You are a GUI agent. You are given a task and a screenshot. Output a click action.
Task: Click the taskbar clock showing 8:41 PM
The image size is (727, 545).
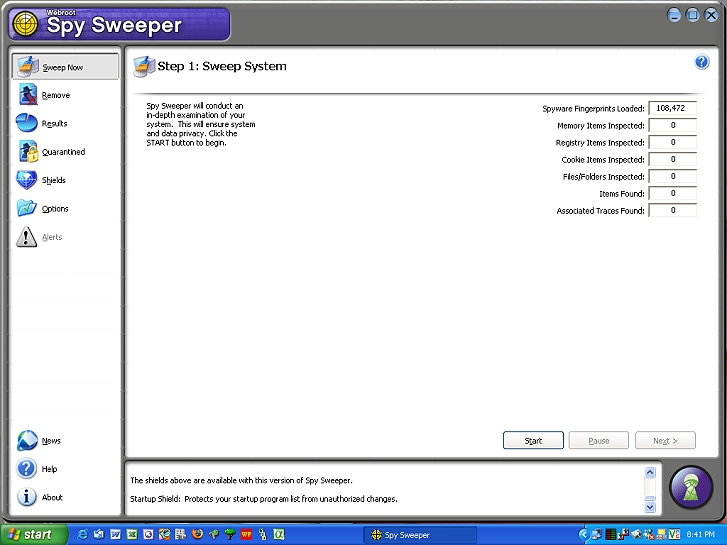click(700, 534)
